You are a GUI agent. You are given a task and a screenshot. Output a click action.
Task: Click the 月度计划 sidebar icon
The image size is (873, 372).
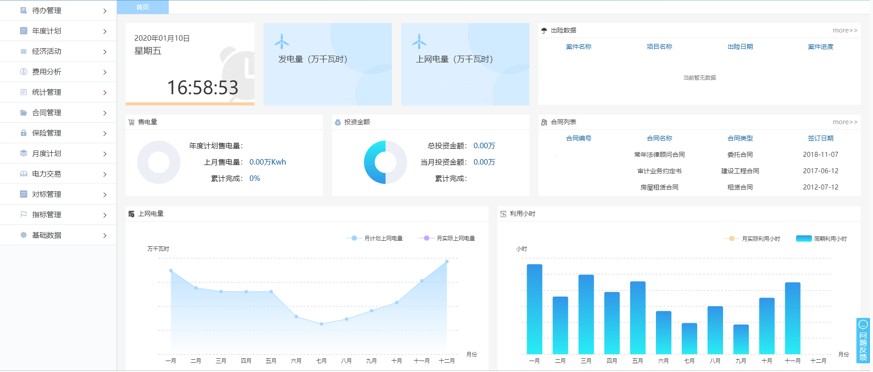pyautogui.click(x=23, y=153)
